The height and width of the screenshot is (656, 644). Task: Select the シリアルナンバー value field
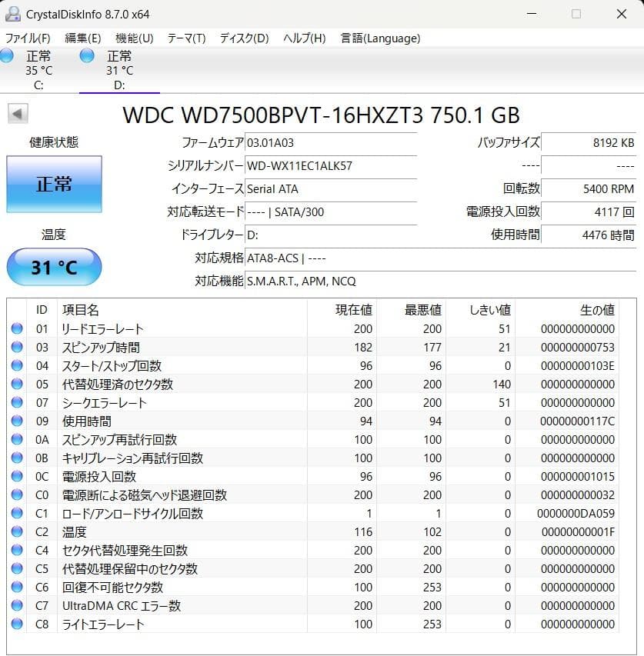pyautogui.click(x=331, y=166)
